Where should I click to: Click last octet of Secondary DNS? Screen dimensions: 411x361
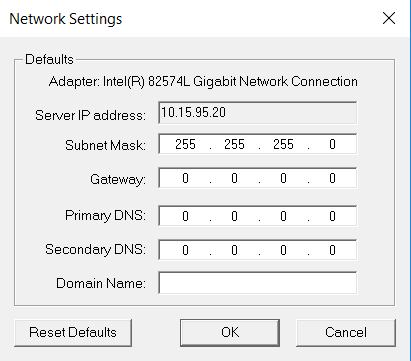[x=332, y=250]
